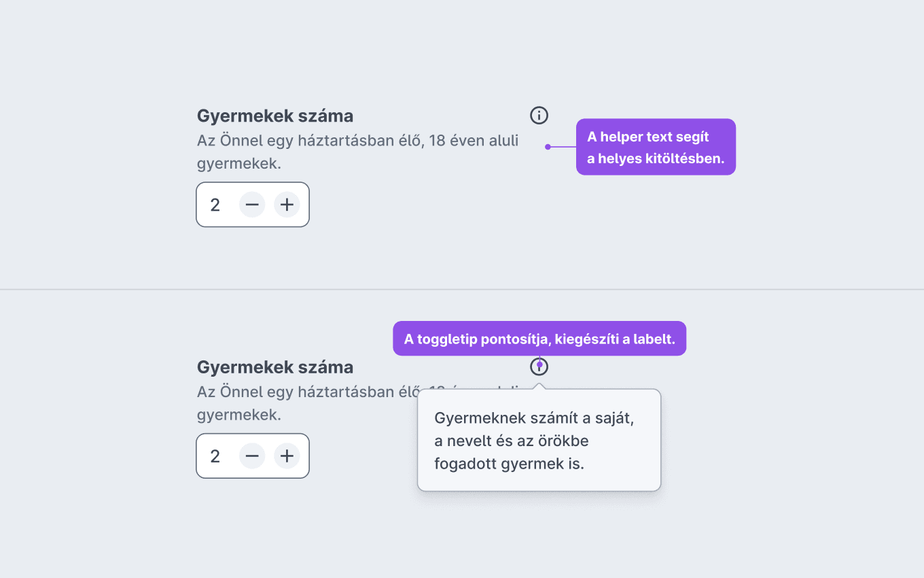This screenshot has height=578, width=924.
Task: Click the word "gyermekek." in top helper text
Action: click(x=239, y=164)
